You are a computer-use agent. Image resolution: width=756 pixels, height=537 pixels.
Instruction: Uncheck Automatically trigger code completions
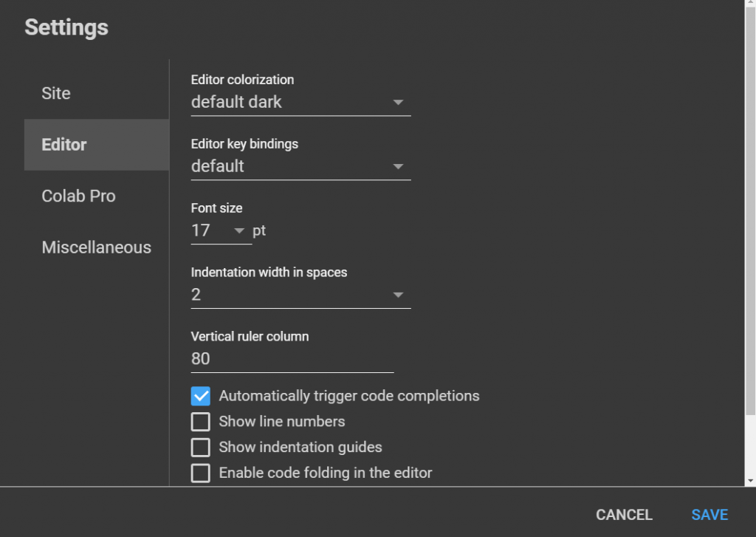click(201, 396)
